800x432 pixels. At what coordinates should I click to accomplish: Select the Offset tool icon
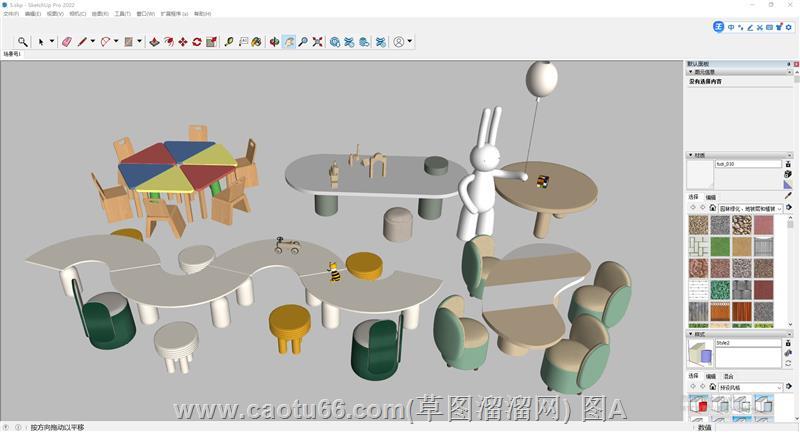pyautogui.click(x=168, y=42)
